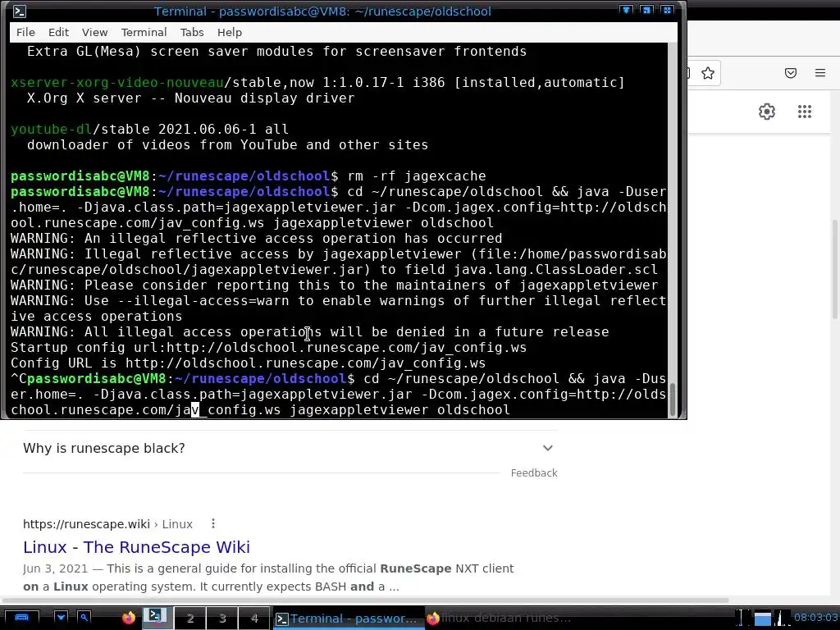Open the Help menu in the terminal
The image size is (840, 630).
[230, 32]
